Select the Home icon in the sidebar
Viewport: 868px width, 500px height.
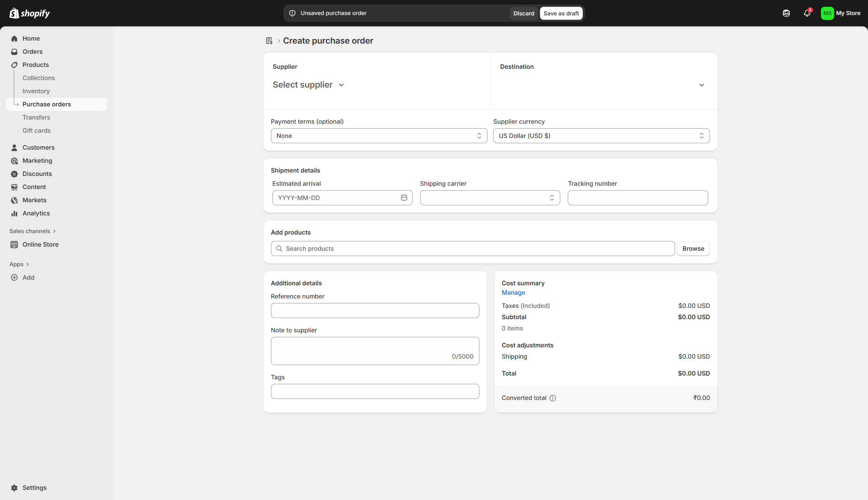[x=14, y=38]
